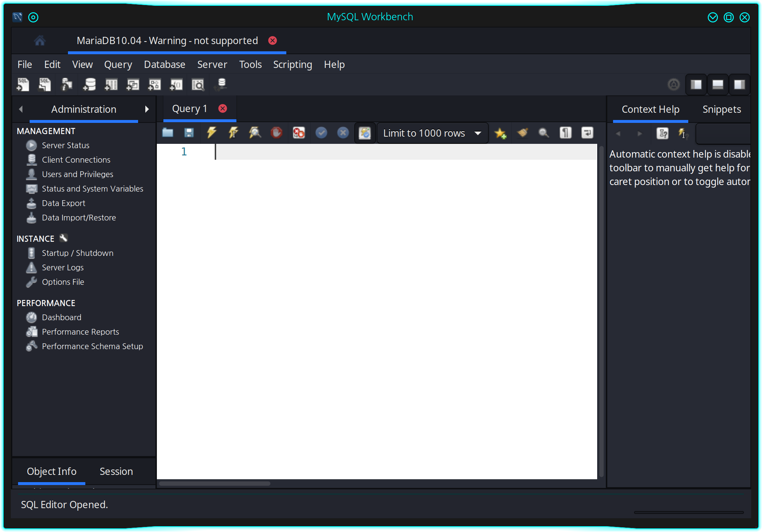Execute the SQL statement with the lightning bolt
This screenshot has width=762, height=532.
pyautogui.click(x=211, y=133)
